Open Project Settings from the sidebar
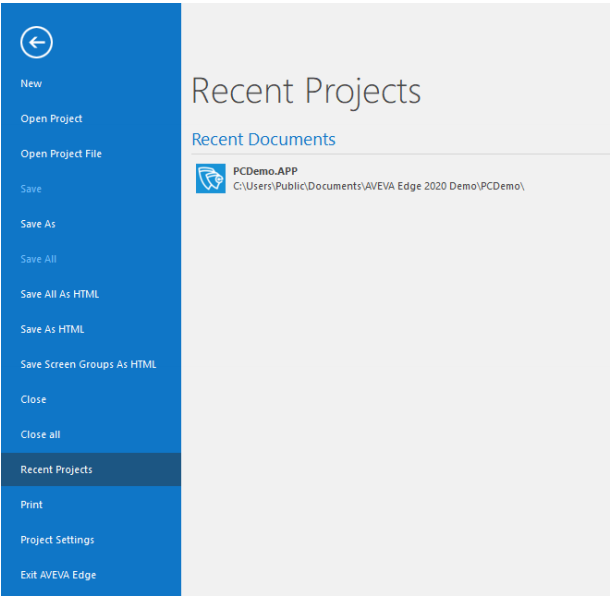Viewport: 612px width, 598px height. tap(57, 540)
